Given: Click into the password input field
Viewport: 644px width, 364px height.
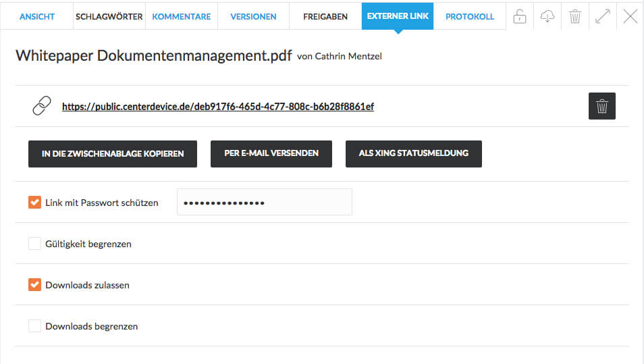Looking at the screenshot, I should pos(264,202).
